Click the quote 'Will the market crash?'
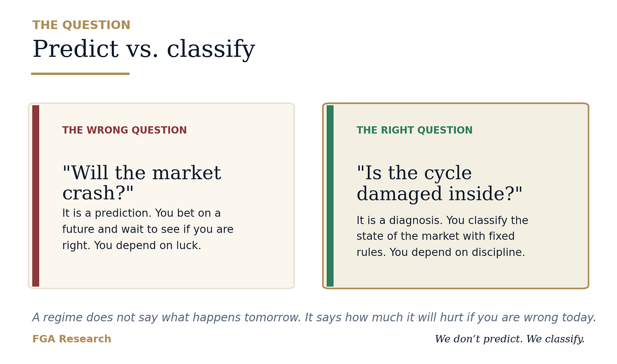Image resolution: width=617 pixels, height=364 pixels. [142, 183]
